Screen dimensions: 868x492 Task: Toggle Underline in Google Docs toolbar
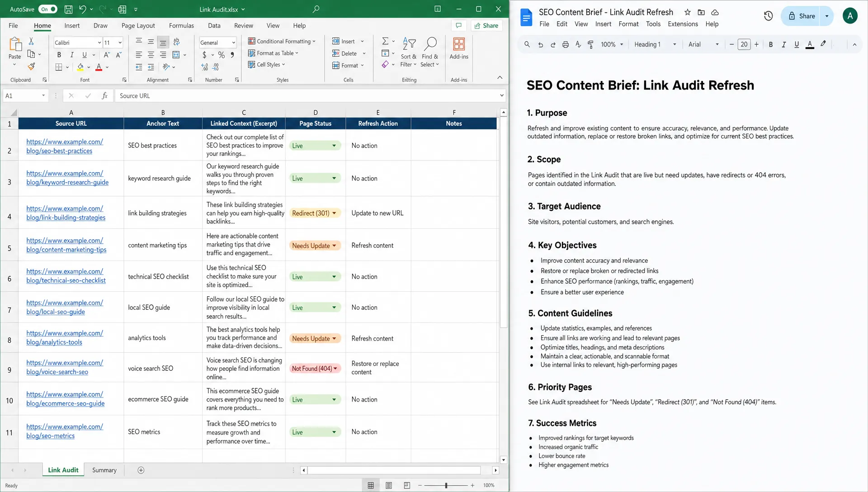tap(797, 44)
